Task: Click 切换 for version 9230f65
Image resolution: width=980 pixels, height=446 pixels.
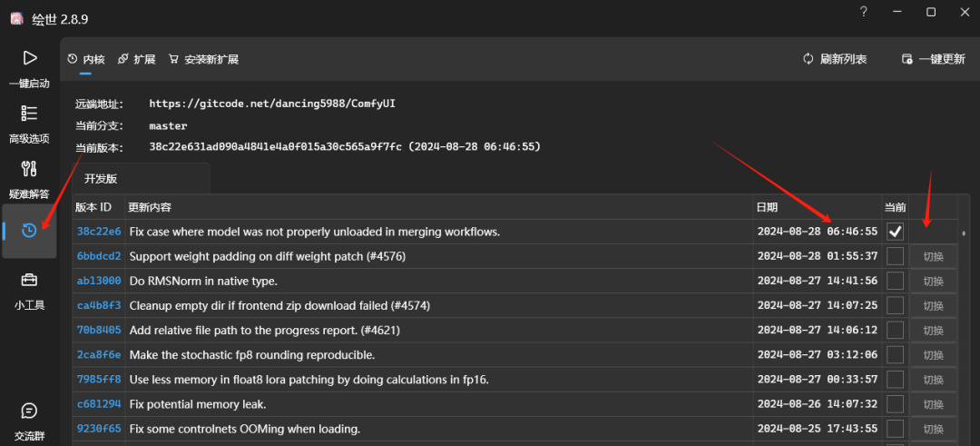Action: (933, 429)
